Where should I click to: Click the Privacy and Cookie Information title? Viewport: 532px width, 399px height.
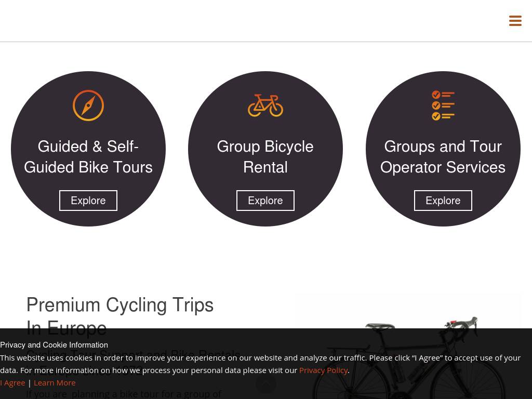54,345
